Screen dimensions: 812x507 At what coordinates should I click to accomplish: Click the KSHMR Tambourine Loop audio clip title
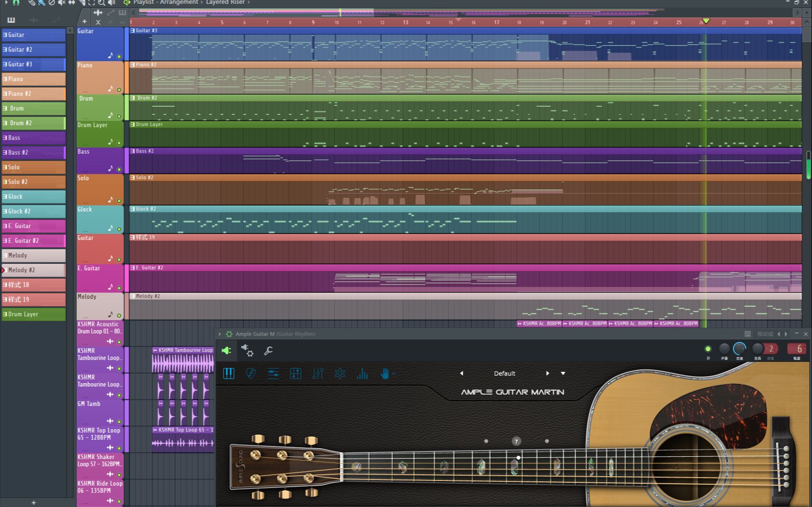pyautogui.click(x=183, y=350)
